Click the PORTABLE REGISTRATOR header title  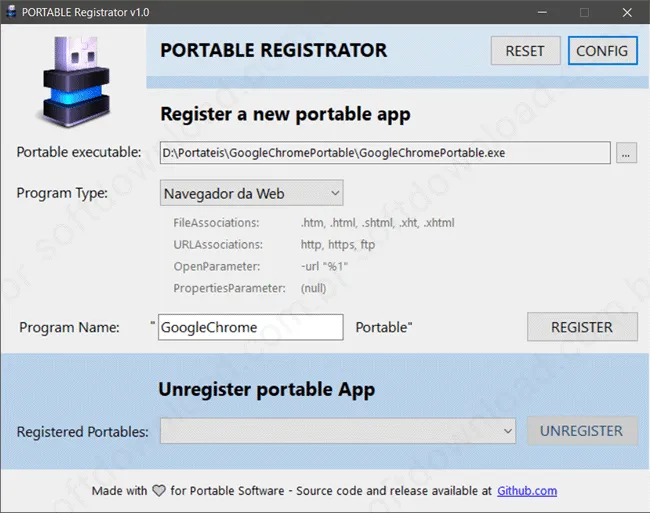click(x=274, y=50)
